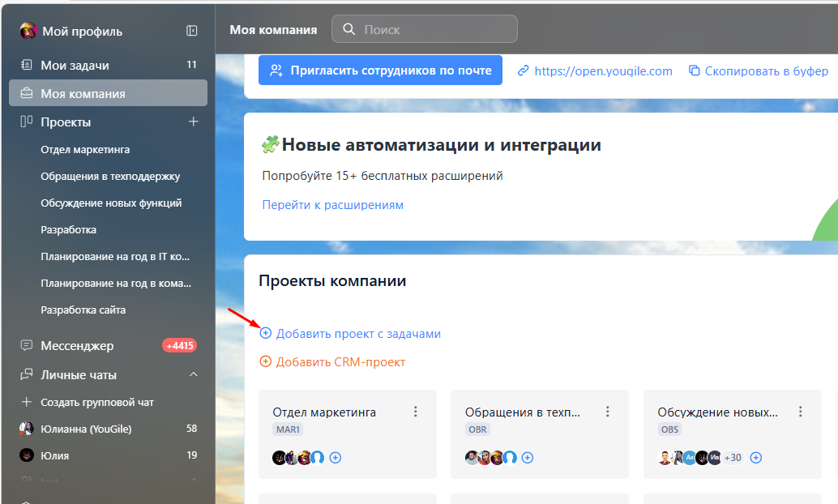Expand the '+30' hidden members on 'Обсуждение новых'
The height and width of the screenshot is (504, 838).
(x=733, y=457)
